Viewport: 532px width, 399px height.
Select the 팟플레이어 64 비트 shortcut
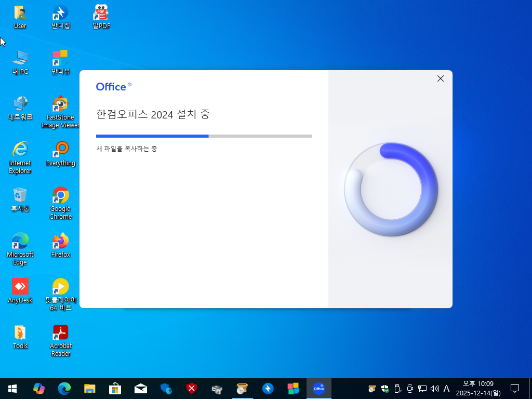tap(61, 295)
